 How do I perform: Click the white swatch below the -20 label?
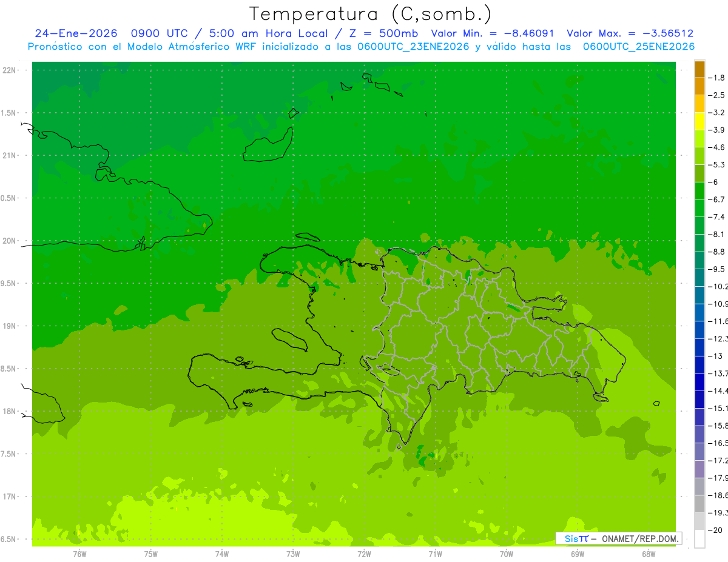coord(699,539)
